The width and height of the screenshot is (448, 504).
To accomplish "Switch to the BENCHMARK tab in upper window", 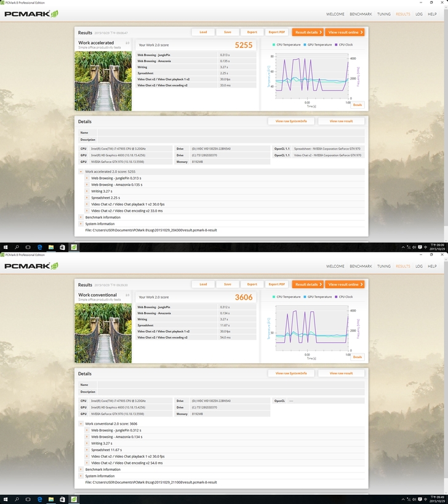I will [x=361, y=14].
